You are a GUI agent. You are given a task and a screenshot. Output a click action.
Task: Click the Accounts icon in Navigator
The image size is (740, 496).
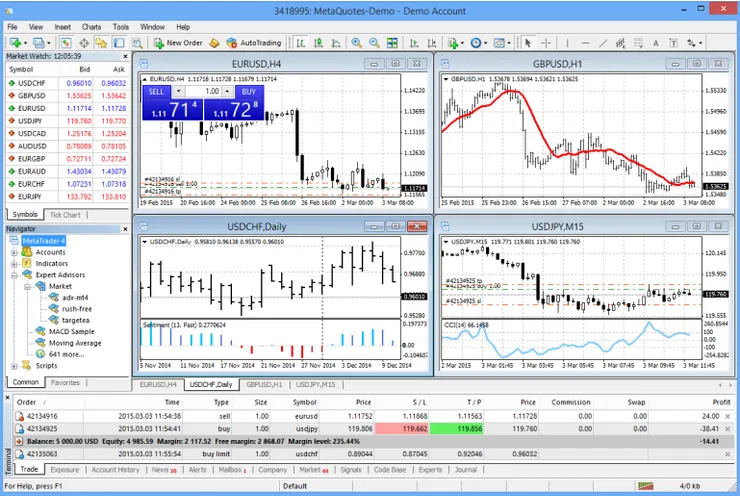[x=28, y=252]
